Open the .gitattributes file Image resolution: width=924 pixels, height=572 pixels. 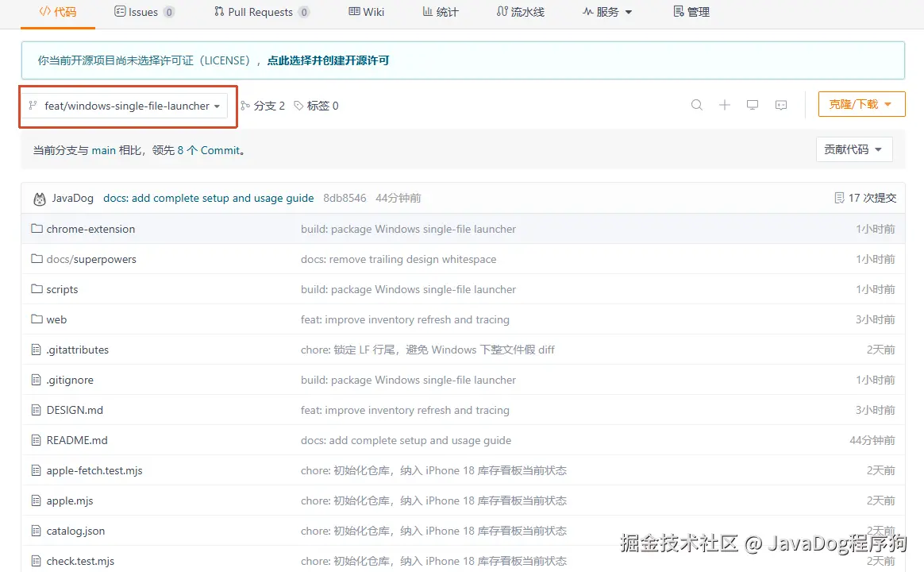click(x=77, y=350)
